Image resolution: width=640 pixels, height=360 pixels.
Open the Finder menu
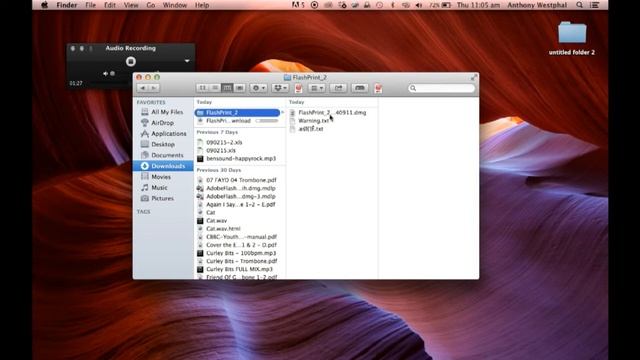click(67, 5)
